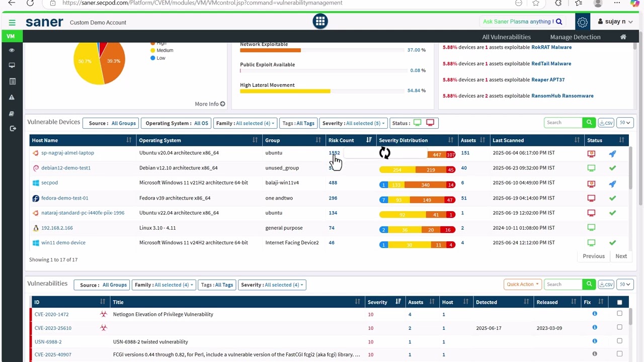Image resolution: width=644 pixels, height=362 pixels.
Task: Click fix info icon for CVE-2020-1472
Action: point(595,314)
